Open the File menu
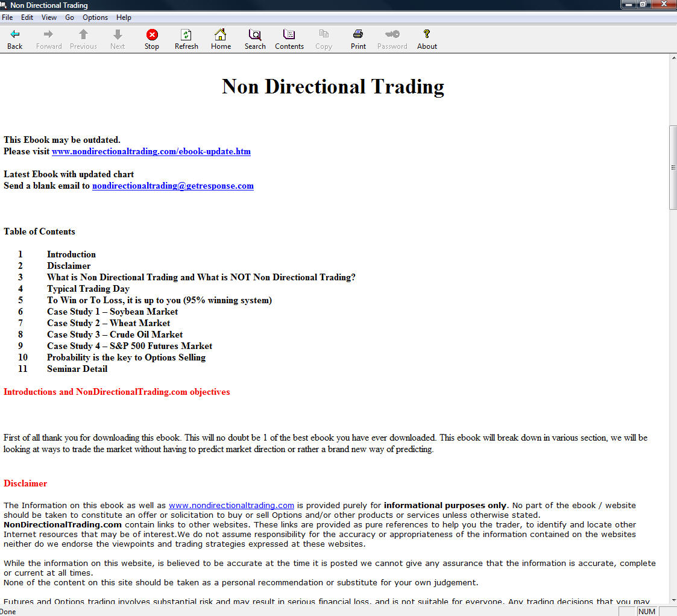677x616 pixels. [x=7, y=17]
